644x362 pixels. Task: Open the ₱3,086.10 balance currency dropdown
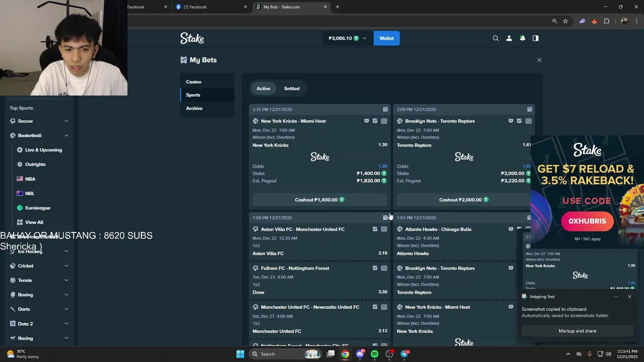click(348, 38)
